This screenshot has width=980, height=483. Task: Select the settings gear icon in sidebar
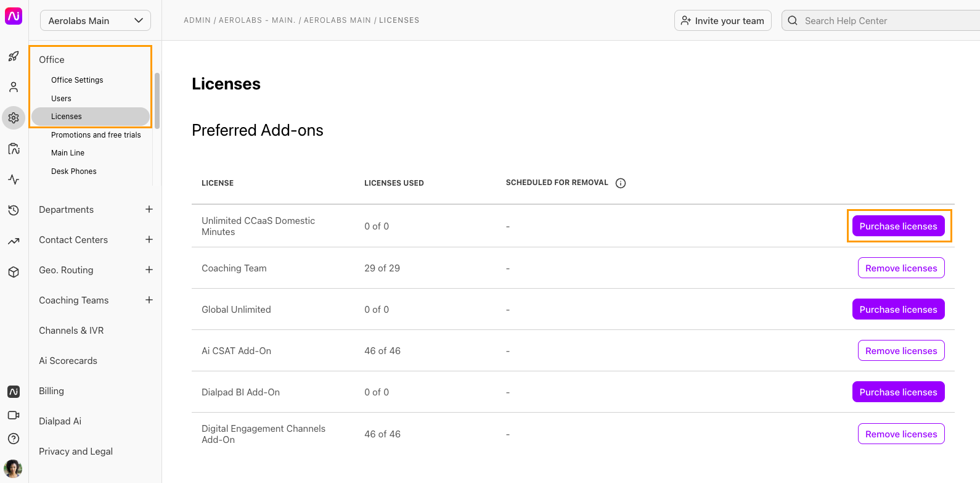[14, 117]
